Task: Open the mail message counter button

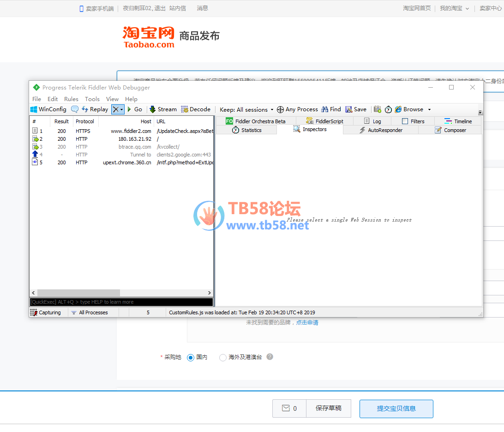Action: [x=289, y=408]
